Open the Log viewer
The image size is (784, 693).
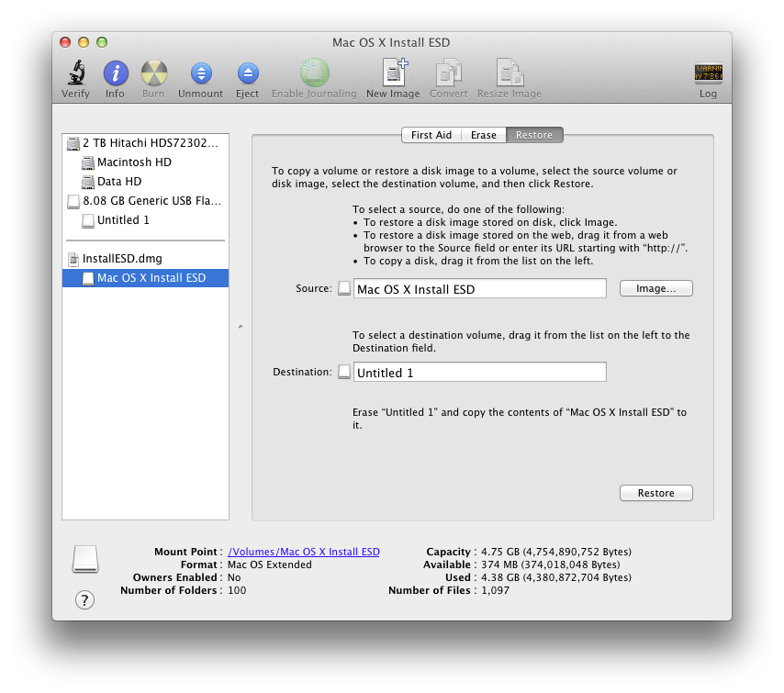coord(708,73)
